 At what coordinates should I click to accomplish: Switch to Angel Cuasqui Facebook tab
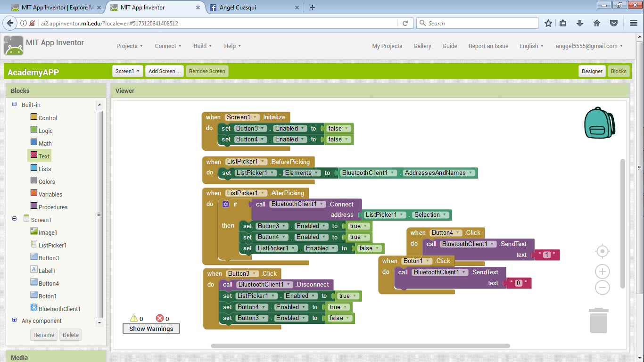click(255, 8)
